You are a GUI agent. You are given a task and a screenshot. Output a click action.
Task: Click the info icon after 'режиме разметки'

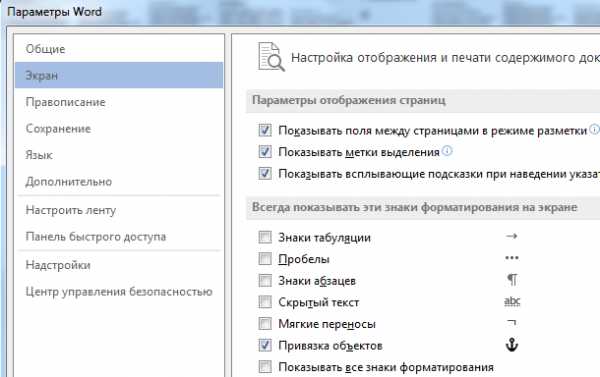tap(595, 130)
